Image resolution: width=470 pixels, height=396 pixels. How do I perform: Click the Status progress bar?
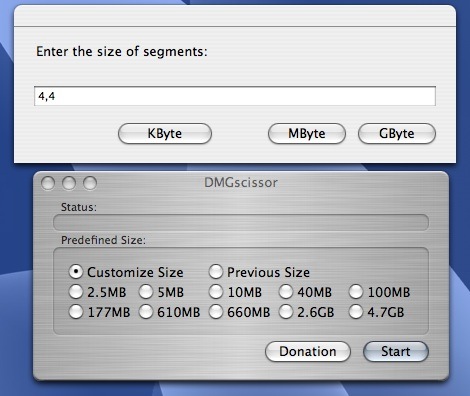click(x=241, y=222)
